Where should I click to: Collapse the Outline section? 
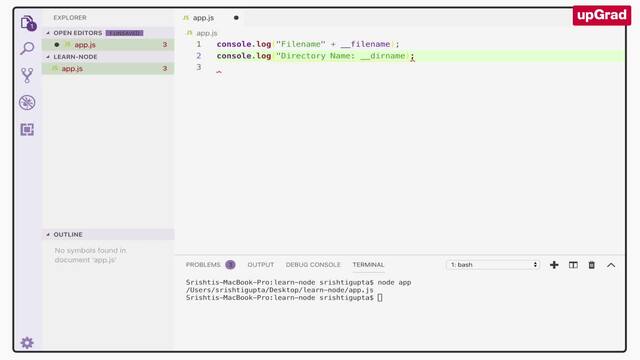48,235
